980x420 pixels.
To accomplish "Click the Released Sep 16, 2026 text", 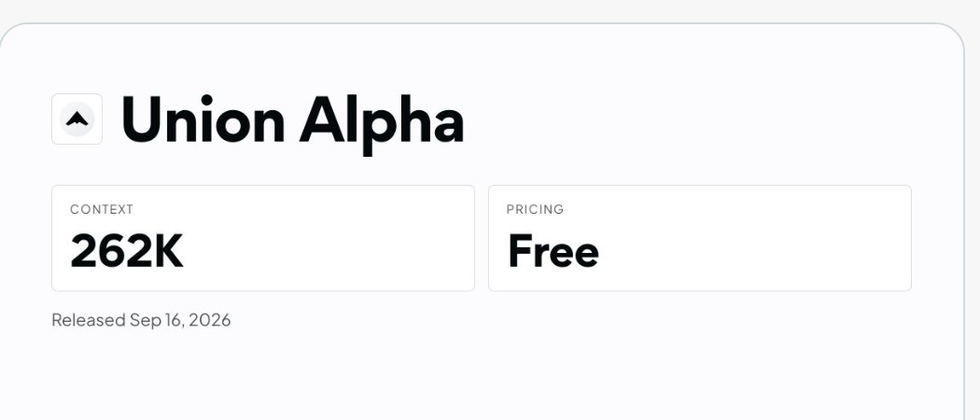I will click(x=141, y=320).
